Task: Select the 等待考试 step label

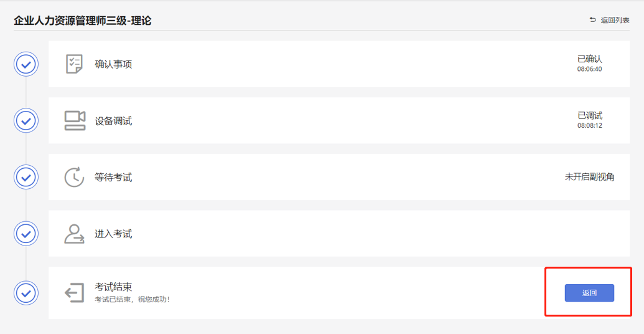Action: (x=113, y=177)
